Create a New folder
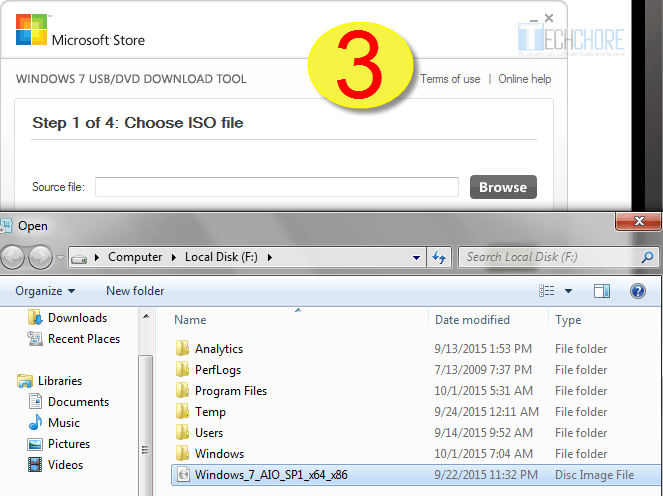The image size is (663, 496). click(x=135, y=291)
